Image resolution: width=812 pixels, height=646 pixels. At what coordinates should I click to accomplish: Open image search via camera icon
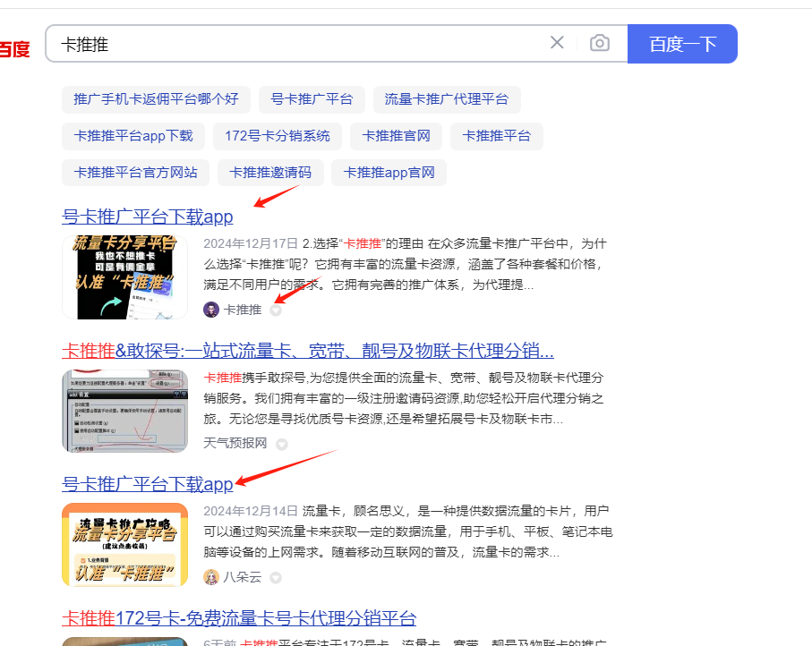tap(600, 42)
